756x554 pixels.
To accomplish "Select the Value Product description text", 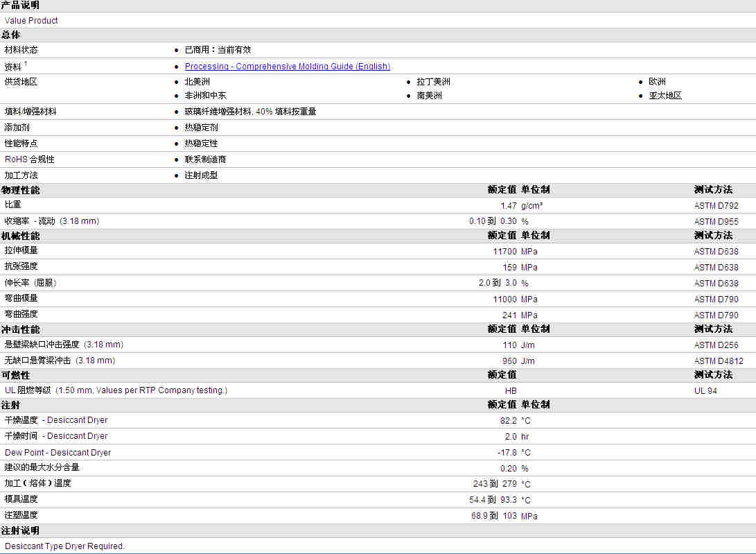I will (31, 21).
